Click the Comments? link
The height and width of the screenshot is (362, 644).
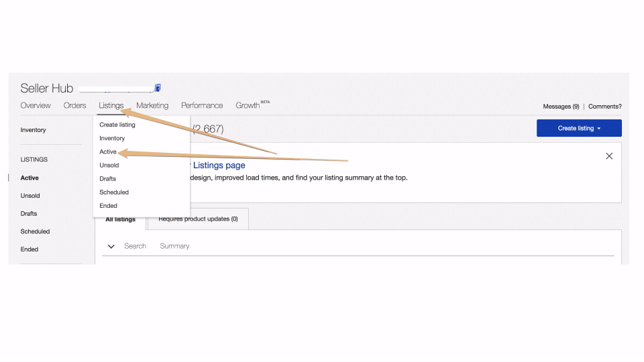[605, 107]
